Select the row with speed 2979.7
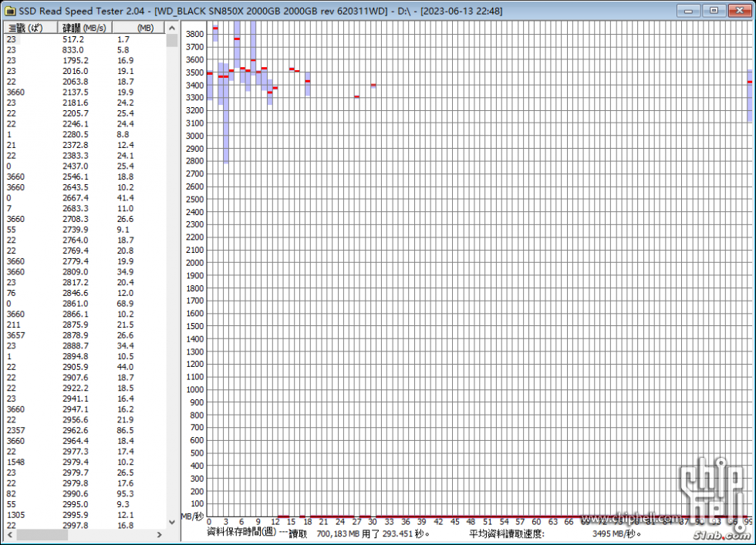756x545 pixels. [85, 473]
